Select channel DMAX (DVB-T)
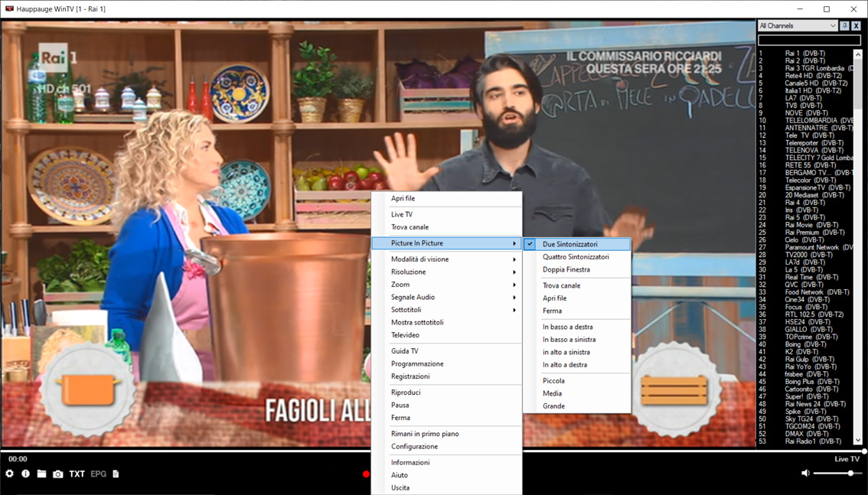Viewport: 868px width, 495px height. coord(805,434)
